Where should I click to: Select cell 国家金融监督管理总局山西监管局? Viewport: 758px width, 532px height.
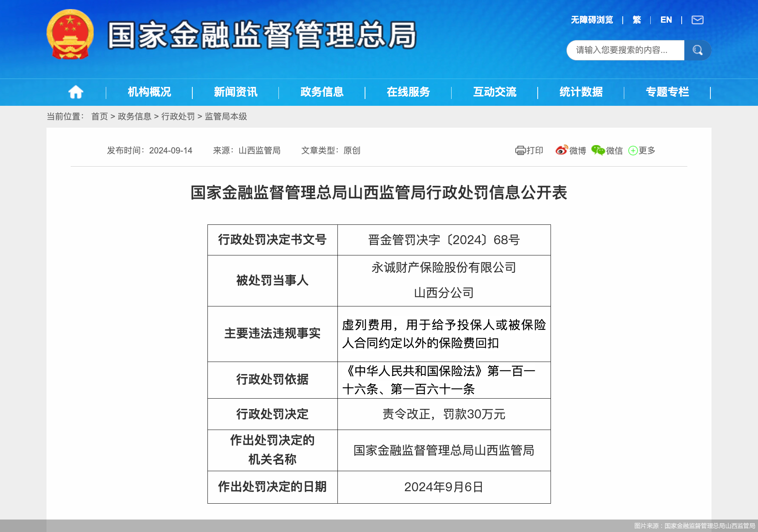pyautogui.click(x=444, y=450)
